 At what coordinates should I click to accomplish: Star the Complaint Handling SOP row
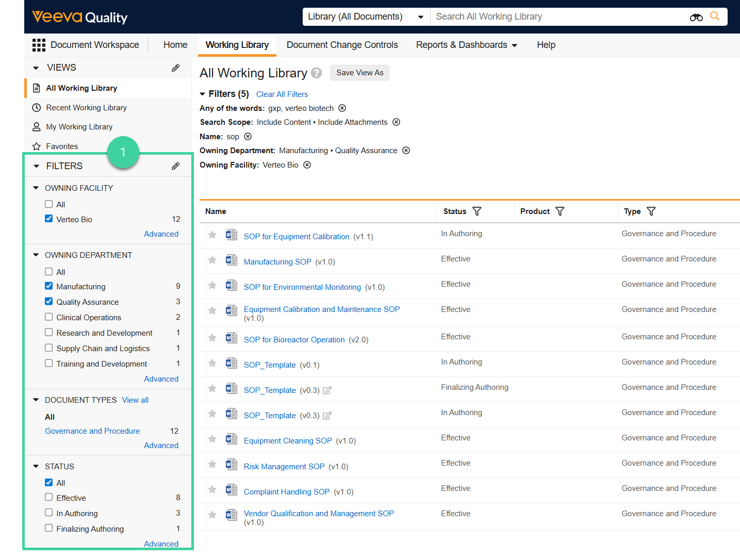click(212, 490)
